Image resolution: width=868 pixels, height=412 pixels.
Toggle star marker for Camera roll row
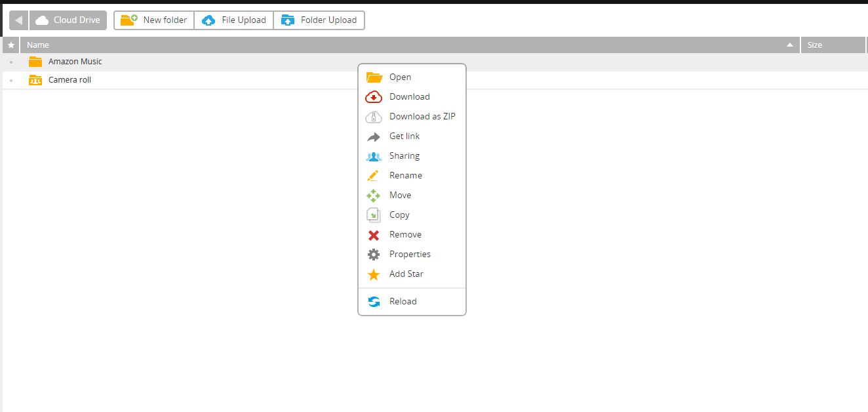(11, 81)
